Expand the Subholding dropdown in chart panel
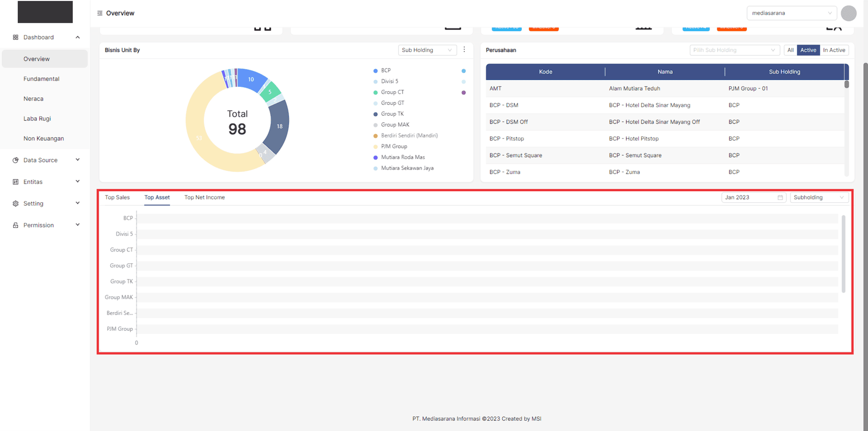 point(819,198)
